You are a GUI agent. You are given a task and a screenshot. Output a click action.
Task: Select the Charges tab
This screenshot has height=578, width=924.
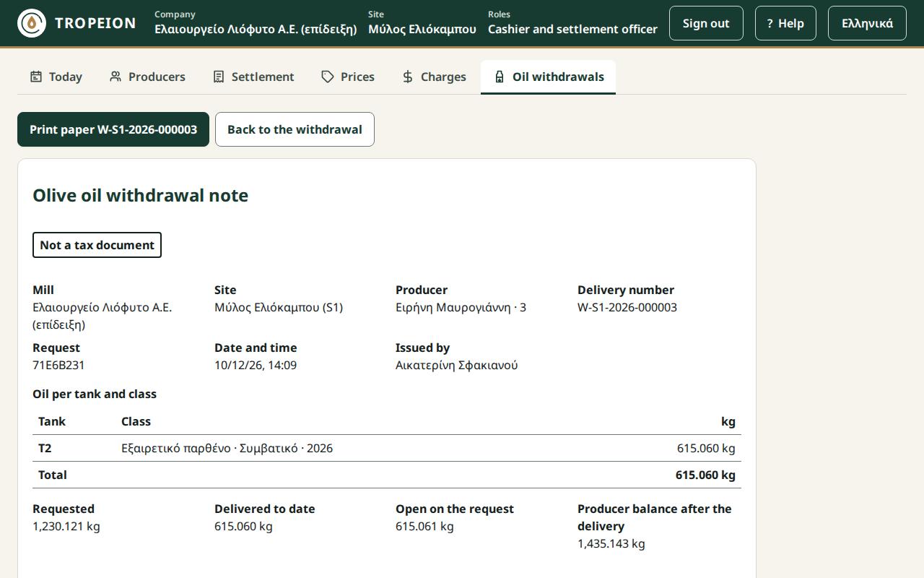click(x=434, y=77)
